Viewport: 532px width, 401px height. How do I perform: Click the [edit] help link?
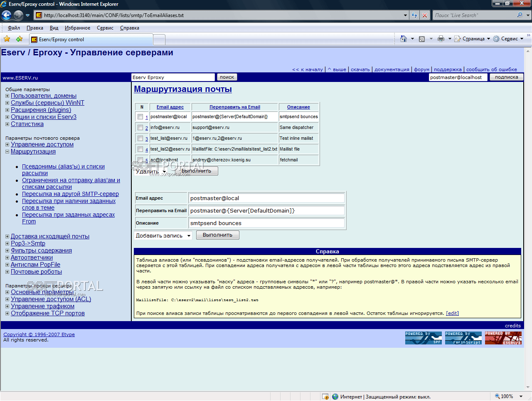(x=452, y=313)
